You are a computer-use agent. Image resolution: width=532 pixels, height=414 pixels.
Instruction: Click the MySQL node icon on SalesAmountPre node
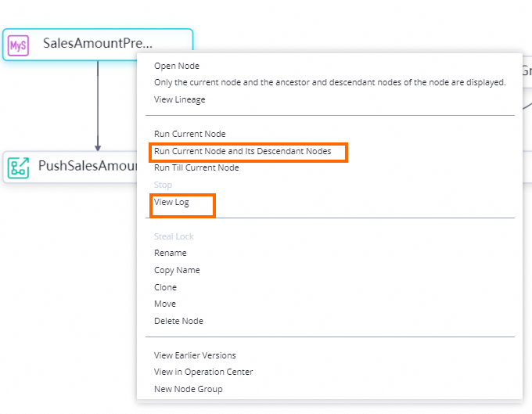[x=18, y=45]
